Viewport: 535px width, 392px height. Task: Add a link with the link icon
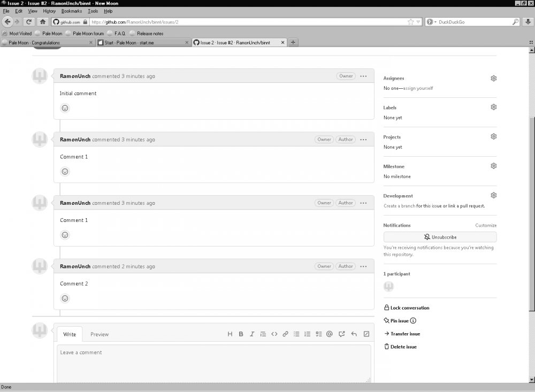pos(286,334)
